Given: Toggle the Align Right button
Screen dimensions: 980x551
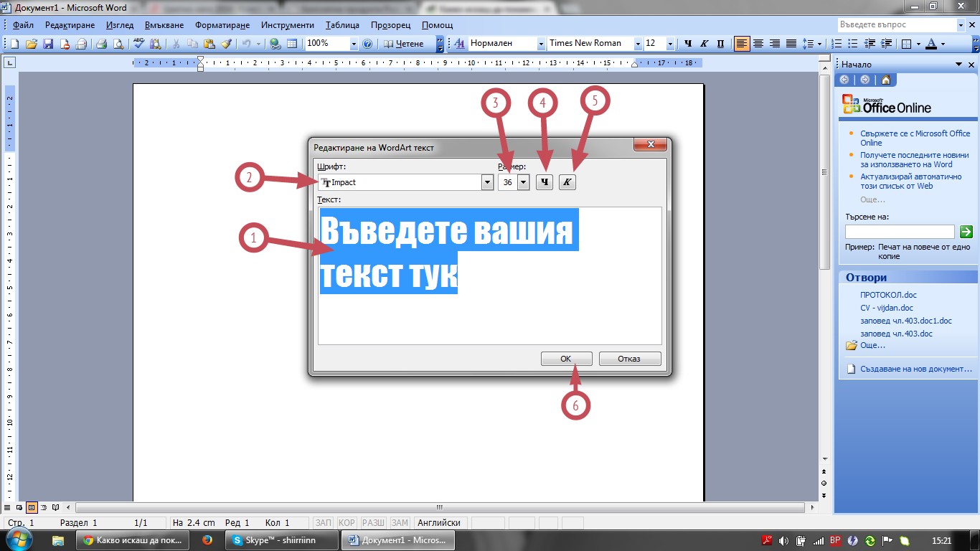Looking at the screenshot, I should pyautogui.click(x=775, y=44).
